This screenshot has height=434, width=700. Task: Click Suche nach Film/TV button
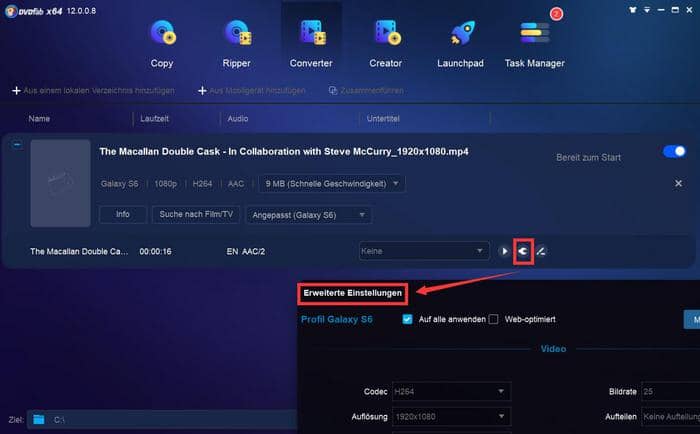click(196, 214)
